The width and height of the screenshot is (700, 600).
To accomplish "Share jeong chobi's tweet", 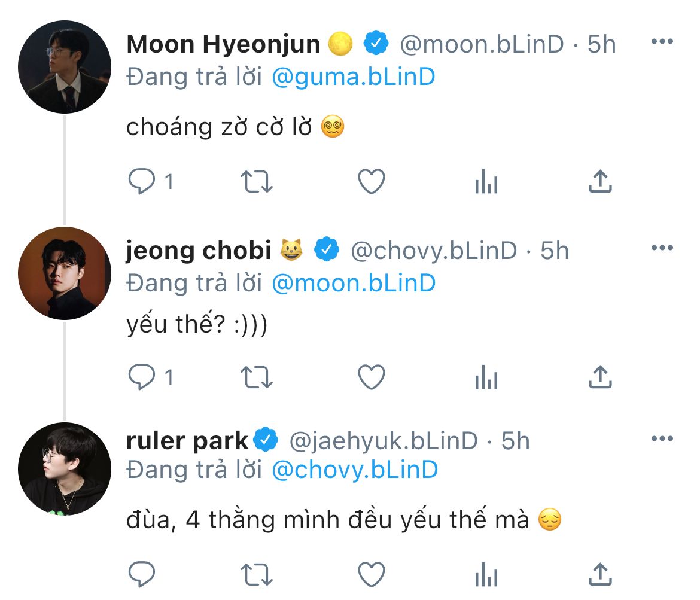I will point(599,377).
